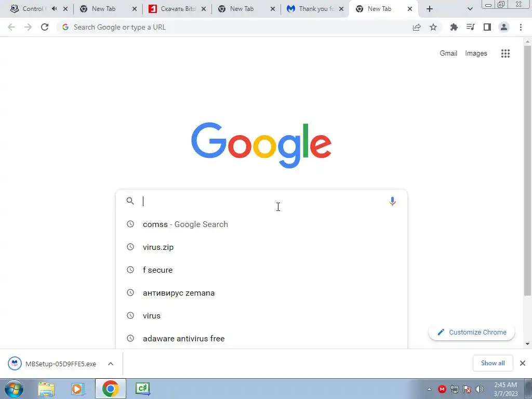Share this page icon in address bar
Screen dimensions: 532x399
click(x=417, y=27)
